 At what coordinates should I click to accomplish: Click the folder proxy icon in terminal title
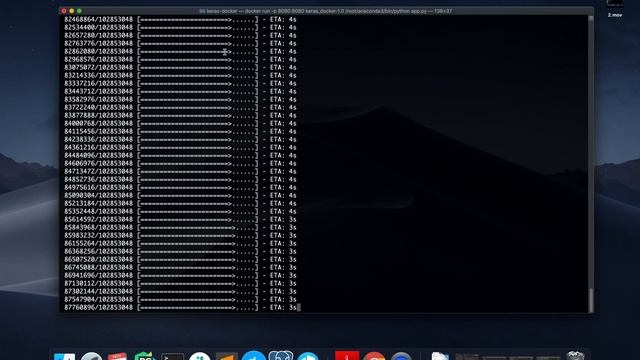(202, 11)
